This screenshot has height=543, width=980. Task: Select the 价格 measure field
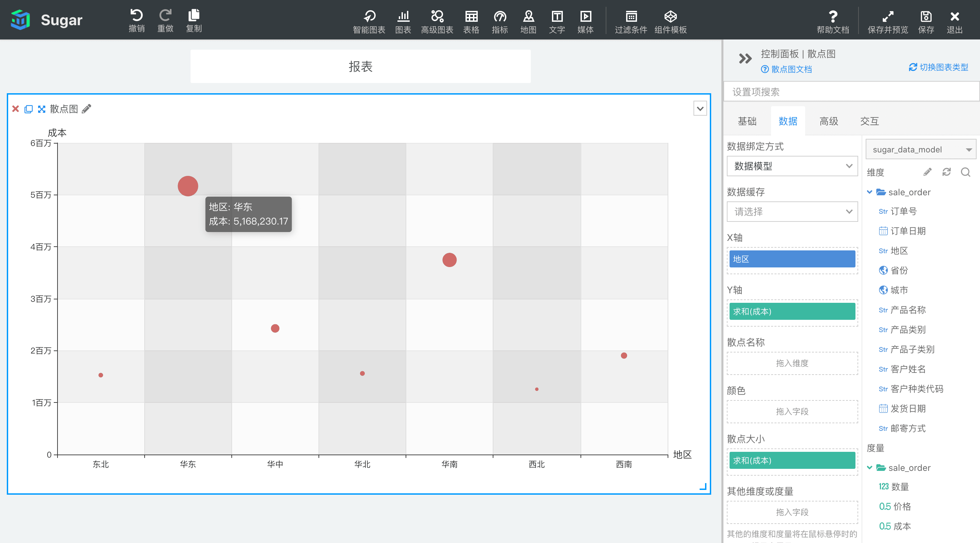(895, 507)
